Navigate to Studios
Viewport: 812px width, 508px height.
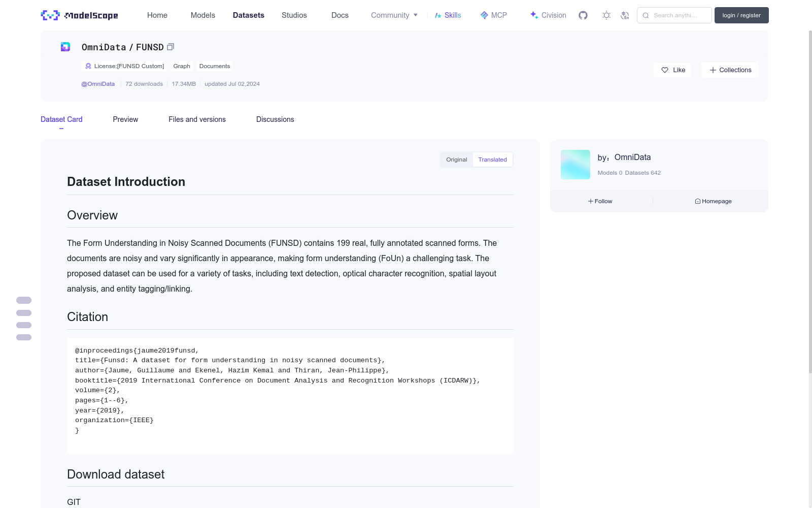click(294, 15)
